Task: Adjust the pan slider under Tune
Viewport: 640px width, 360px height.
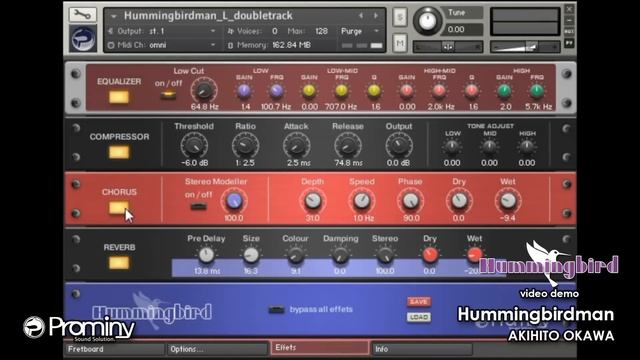Action: pos(448,47)
